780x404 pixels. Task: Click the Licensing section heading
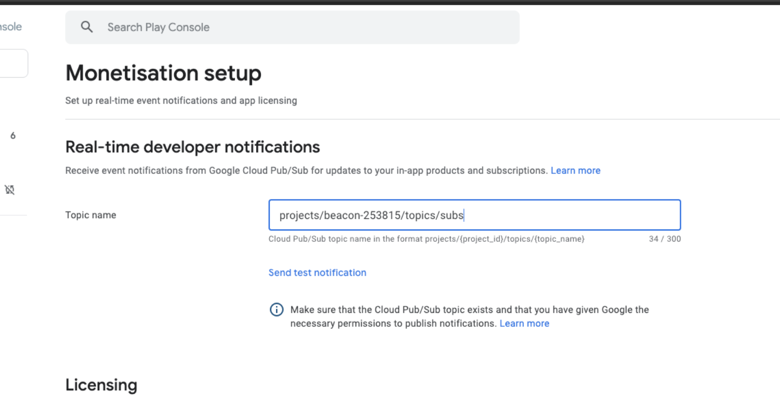[101, 385]
